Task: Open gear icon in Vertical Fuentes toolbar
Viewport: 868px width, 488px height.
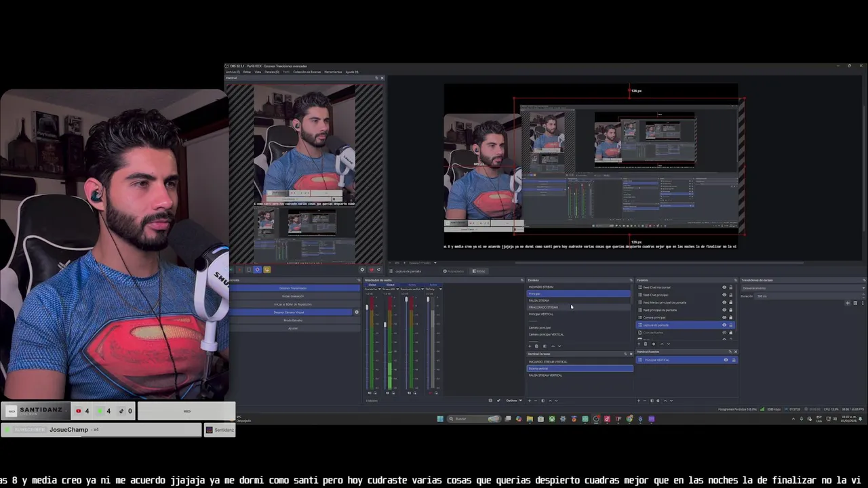Action: 658,401
